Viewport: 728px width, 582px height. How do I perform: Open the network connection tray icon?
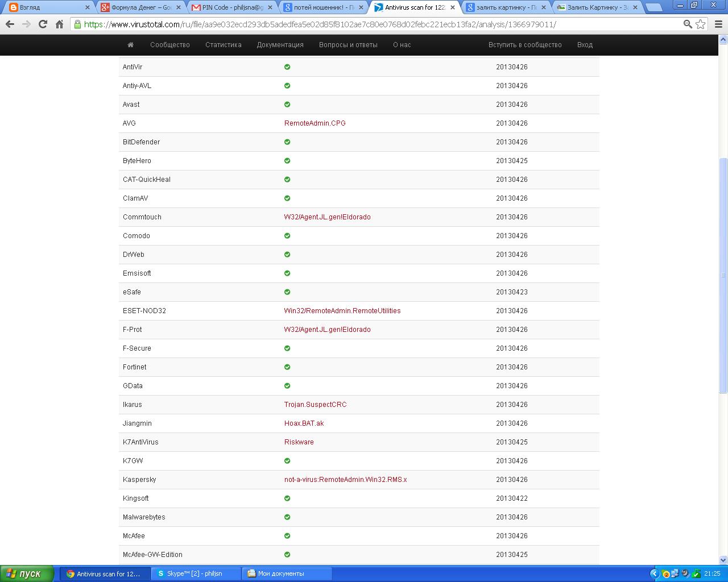click(x=675, y=574)
